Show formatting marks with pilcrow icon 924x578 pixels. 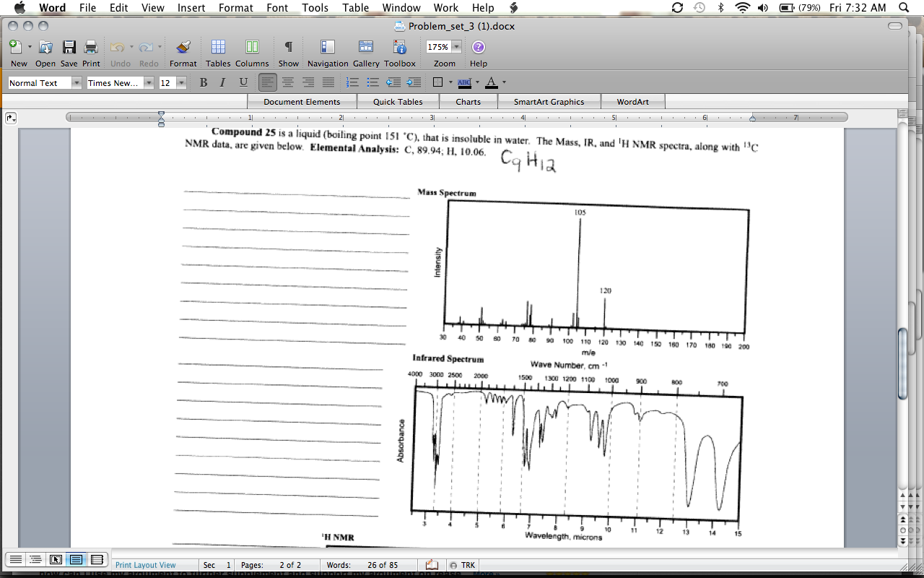coord(288,48)
